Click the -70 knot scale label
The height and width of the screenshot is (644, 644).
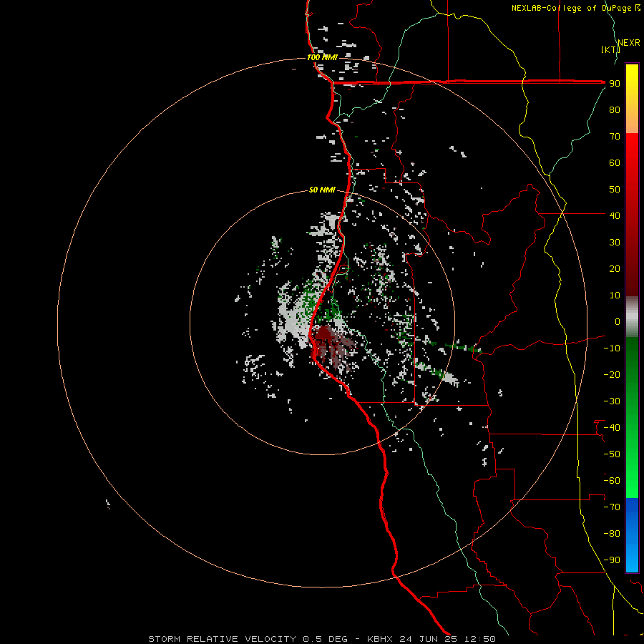point(612,507)
